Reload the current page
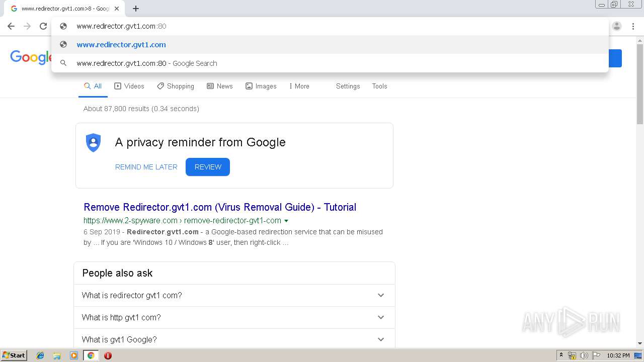This screenshot has height=362, width=644. [x=43, y=26]
